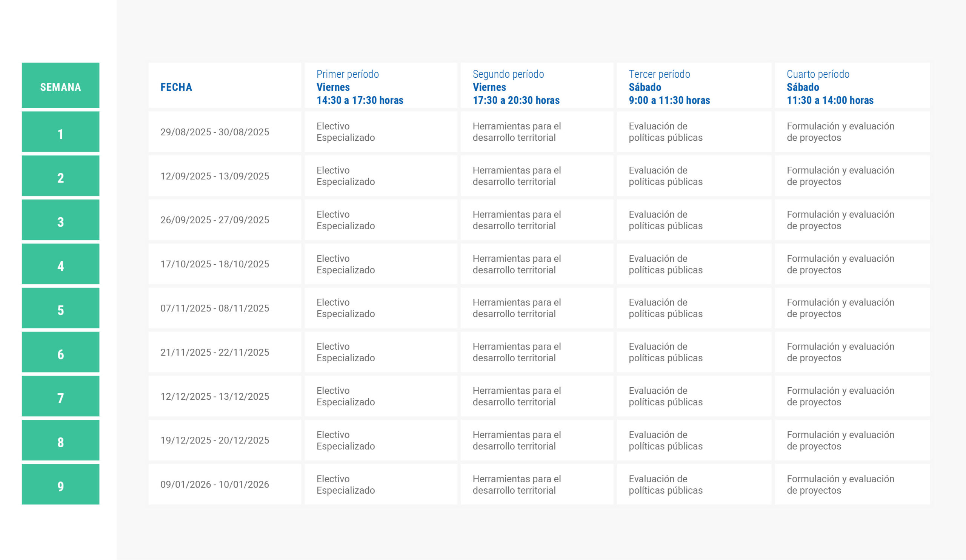The image size is (966, 560).
Task: Select date 09/01/2026 - 10/01/2026
Action: point(225,484)
